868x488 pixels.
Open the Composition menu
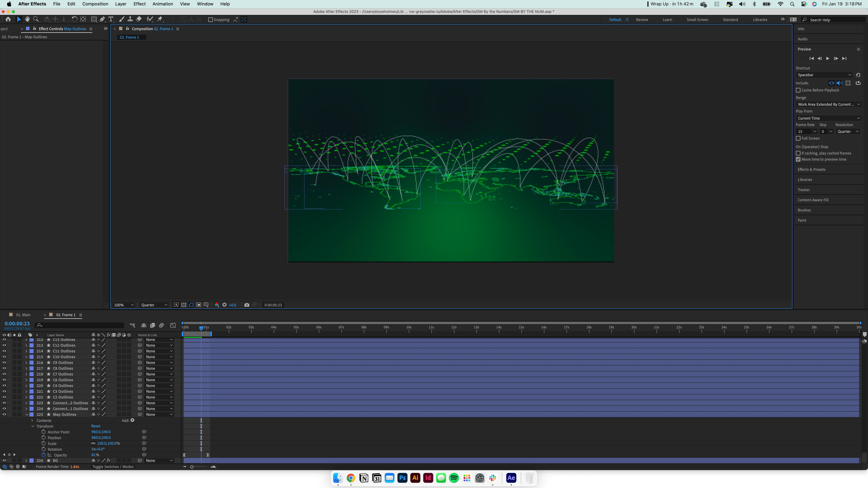pos(95,4)
